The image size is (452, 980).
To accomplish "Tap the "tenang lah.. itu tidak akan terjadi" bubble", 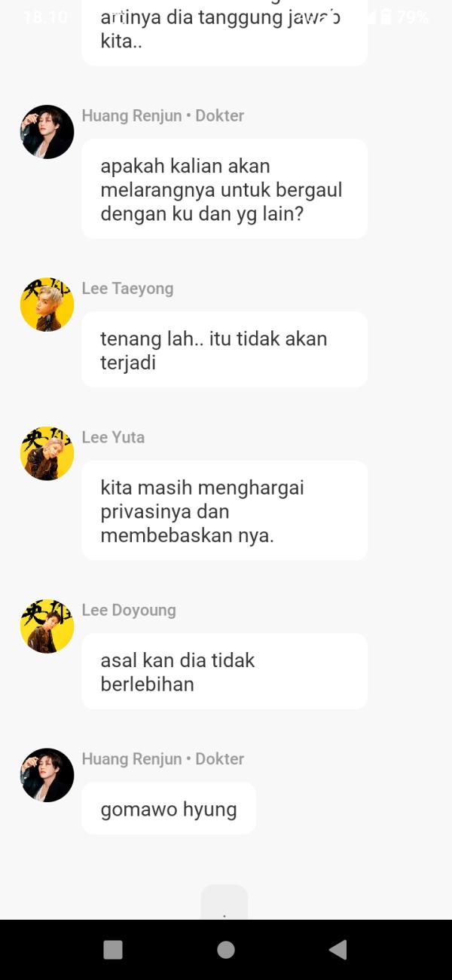I will tap(224, 350).
